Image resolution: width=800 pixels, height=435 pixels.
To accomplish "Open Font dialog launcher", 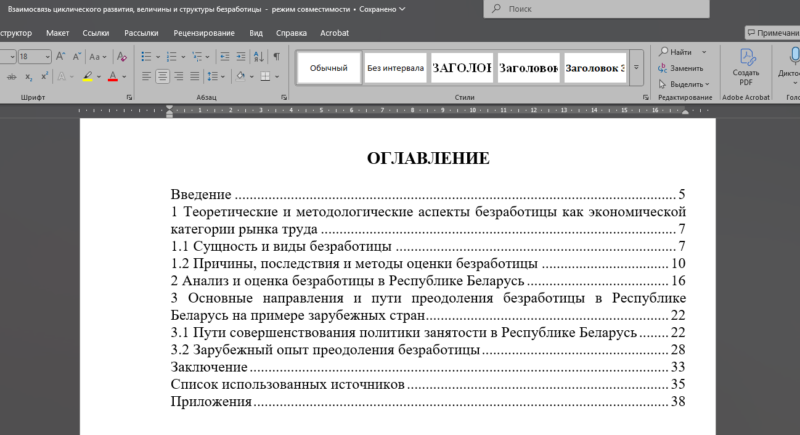I will (x=129, y=97).
